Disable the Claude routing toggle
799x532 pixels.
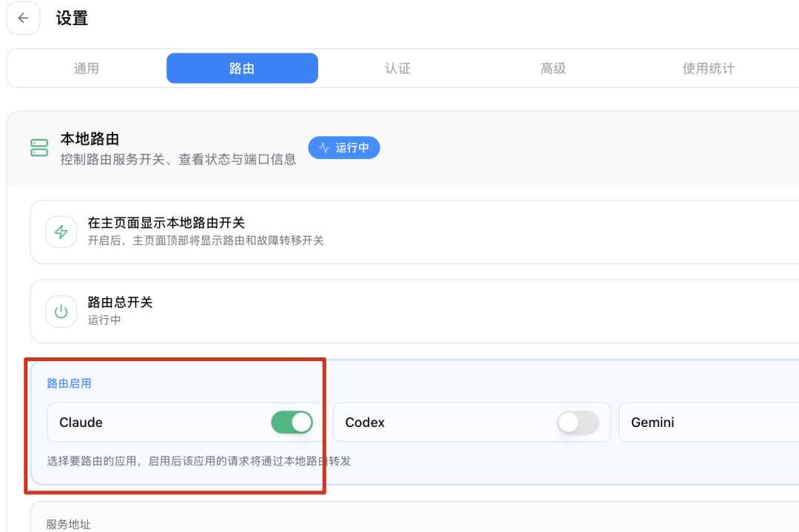pos(292,422)
